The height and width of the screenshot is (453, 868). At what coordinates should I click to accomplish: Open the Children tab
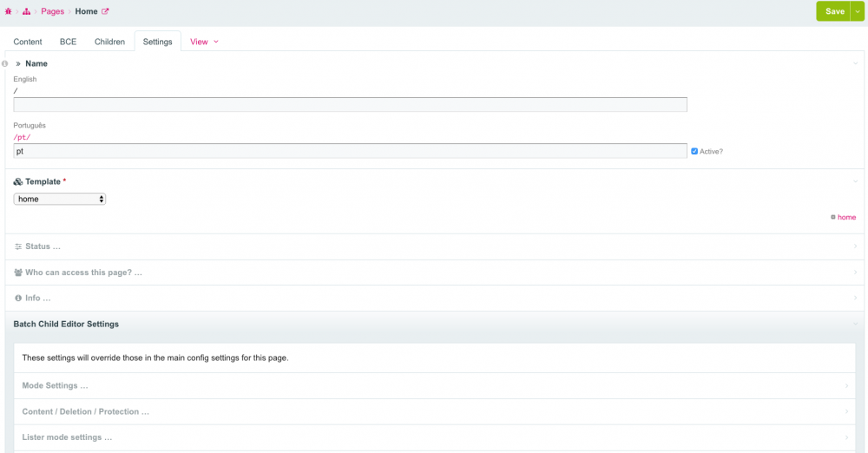click(x=109, y=42)
